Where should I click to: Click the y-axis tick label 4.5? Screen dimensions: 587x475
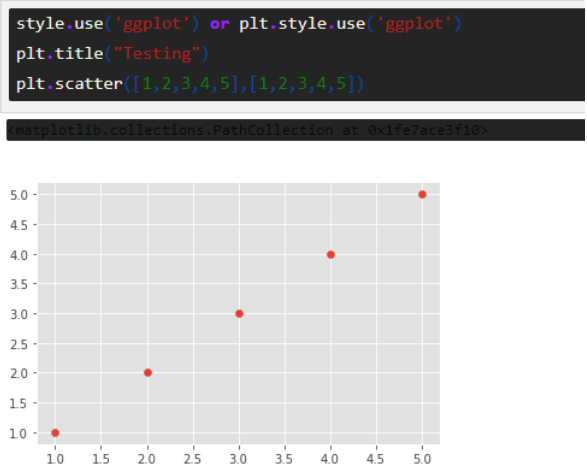19,225
